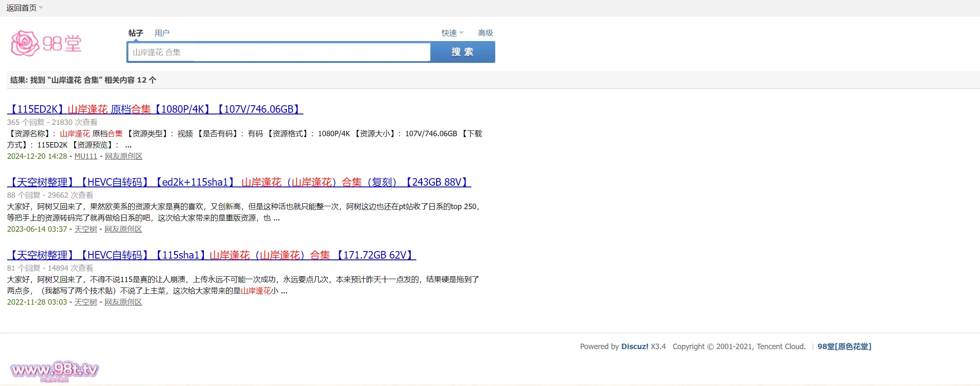This screenshot has height=386, width=980.
Task: Focus the search keyword input field
Action: [x=278, y=52]
